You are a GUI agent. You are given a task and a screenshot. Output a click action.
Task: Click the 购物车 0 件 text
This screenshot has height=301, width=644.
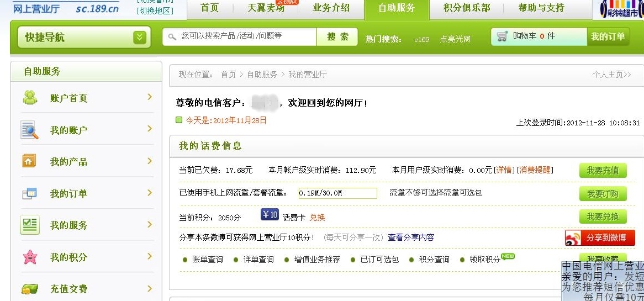point(534,36)
